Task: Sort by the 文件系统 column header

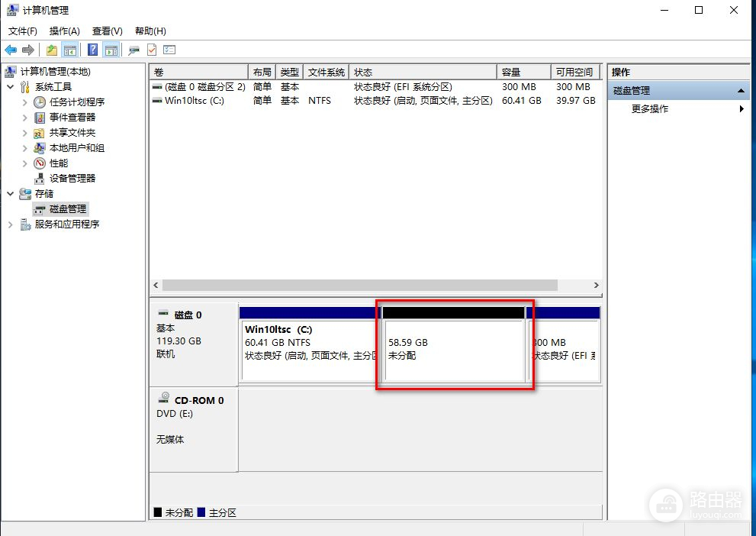Action: pos(326,73)
